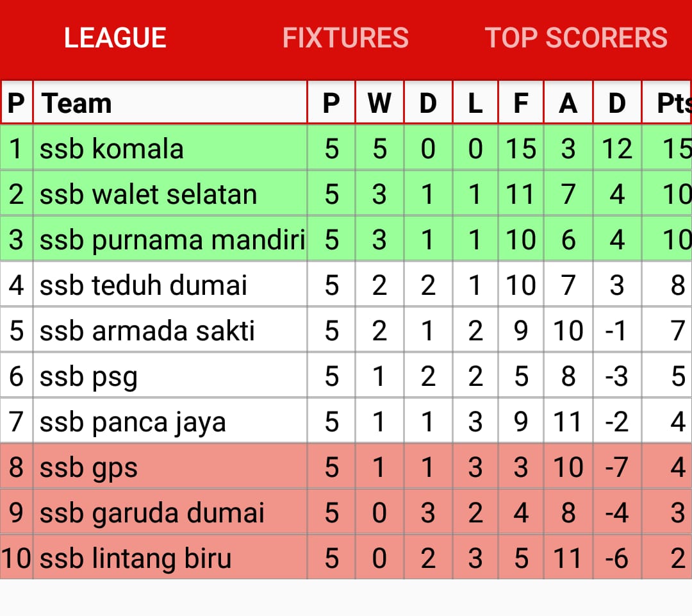The image size is (692, 616).
Task: Open the TOP SCORERS tab
Action: point(576,38)
